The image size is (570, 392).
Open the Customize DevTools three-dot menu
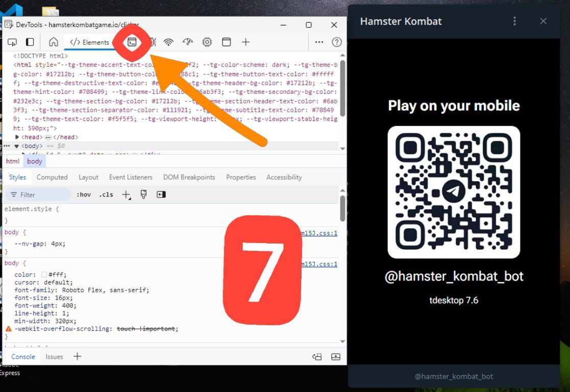coord(319,42)
